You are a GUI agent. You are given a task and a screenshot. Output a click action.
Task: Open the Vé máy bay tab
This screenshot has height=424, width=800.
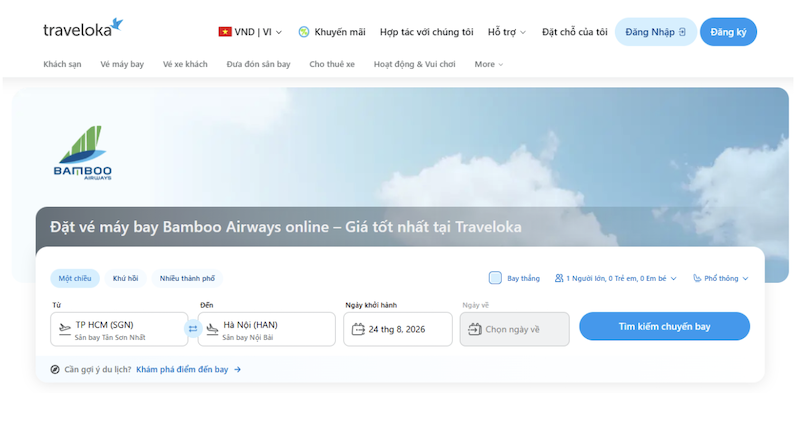pyautogui.click(x=122, y=64)
